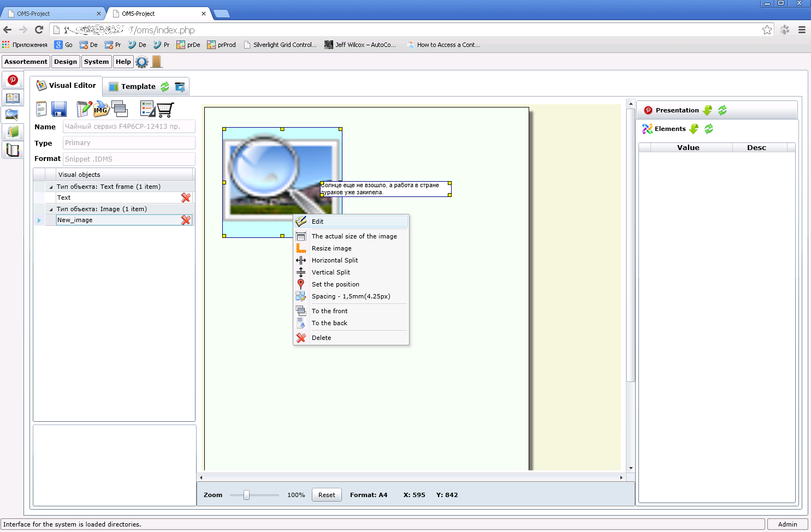Collapse the Image object group
Image resolution: width=811 pixels, height=532 pixels.
coord(51,209)
